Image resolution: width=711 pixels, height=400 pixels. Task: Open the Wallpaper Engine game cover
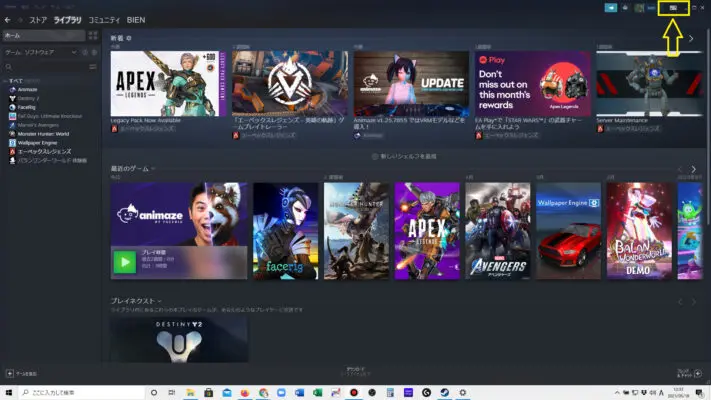(x=569, y=231)
